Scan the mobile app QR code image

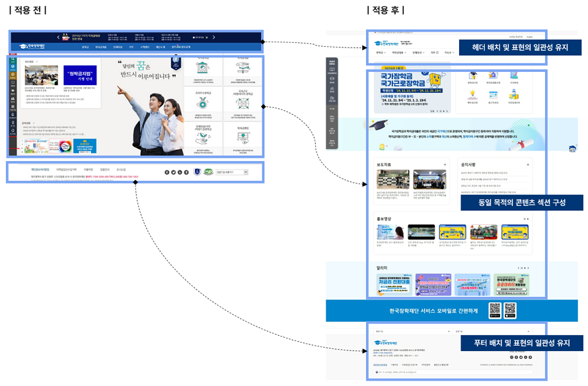pos(496,308)
